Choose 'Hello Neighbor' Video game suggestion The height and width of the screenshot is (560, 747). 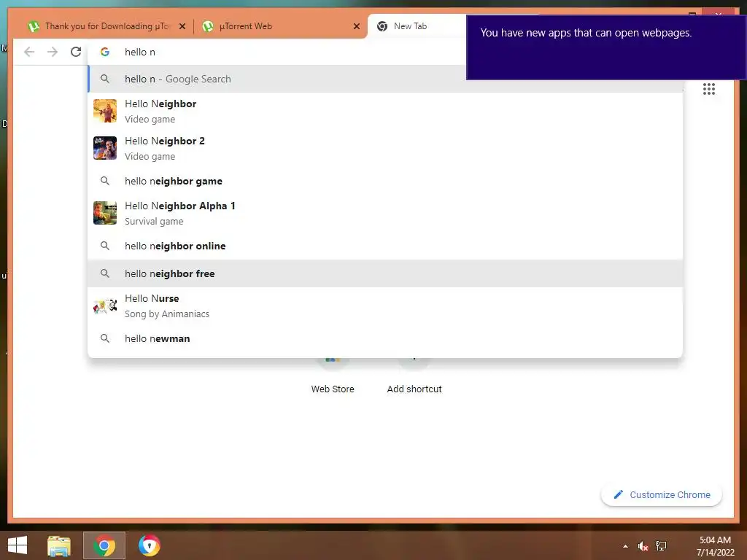(385, 111)
